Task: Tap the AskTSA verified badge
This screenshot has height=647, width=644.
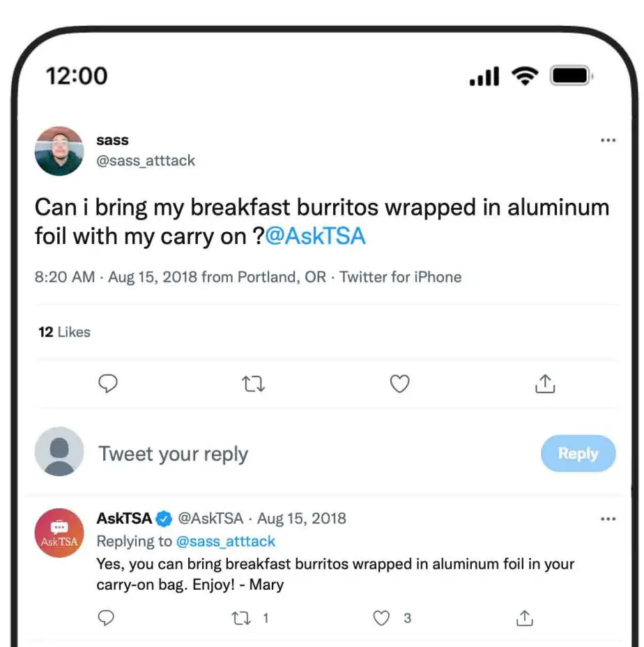Action: [x=164, y=519]
